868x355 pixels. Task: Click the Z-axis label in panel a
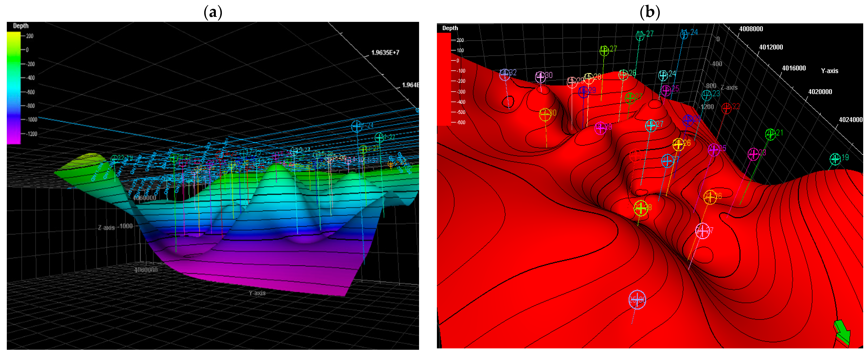[106, 228]
